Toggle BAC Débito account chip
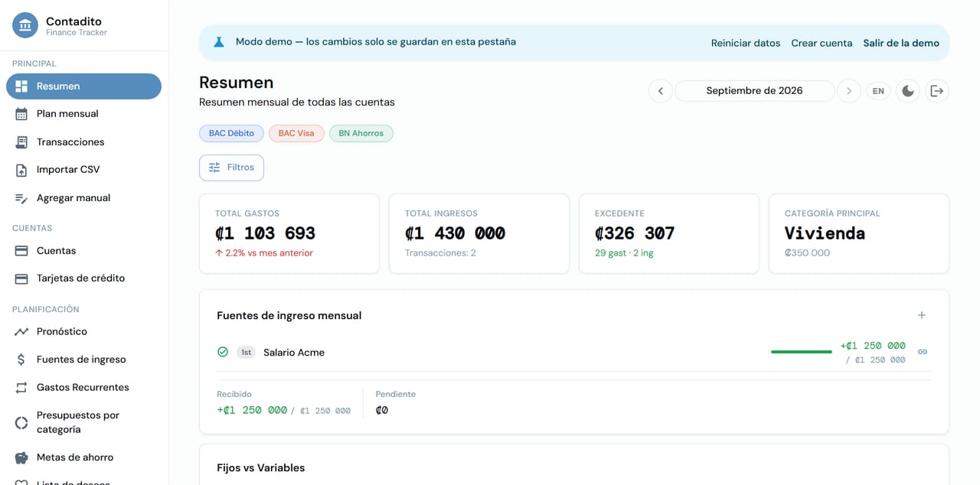This screenshot has height=485, width=980. tap(231, 133)
